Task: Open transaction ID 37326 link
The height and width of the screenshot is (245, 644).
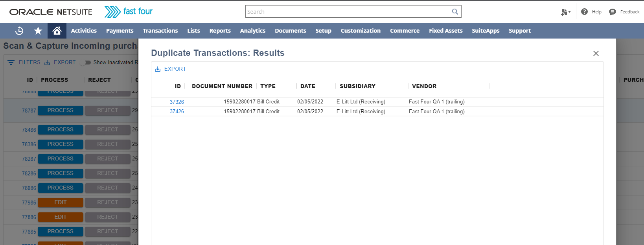Action: 177,102
